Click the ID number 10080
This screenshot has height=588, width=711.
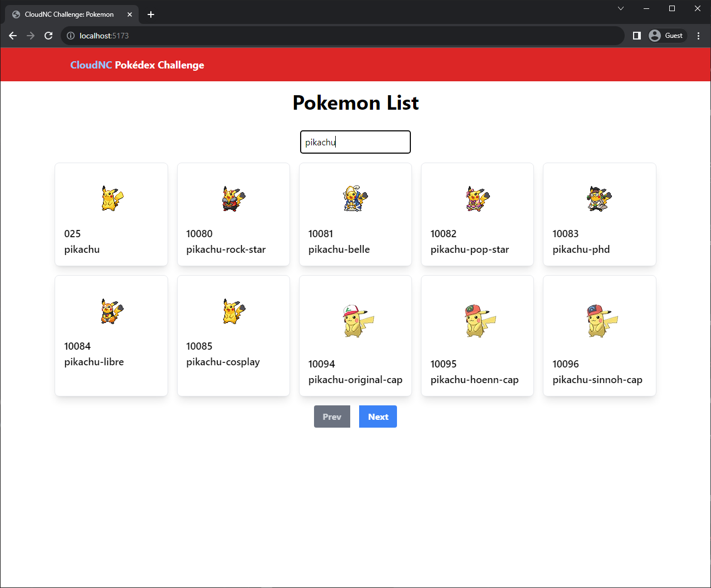199,234
